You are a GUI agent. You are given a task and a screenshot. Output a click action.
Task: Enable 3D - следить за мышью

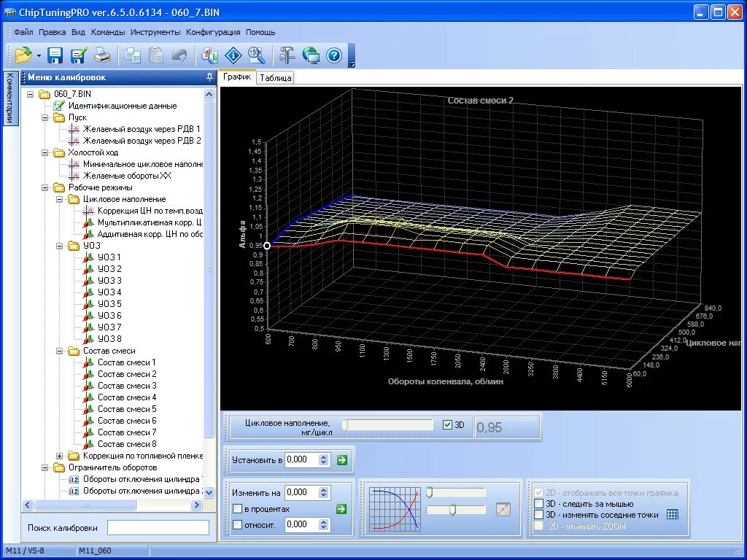pos(539,504)
